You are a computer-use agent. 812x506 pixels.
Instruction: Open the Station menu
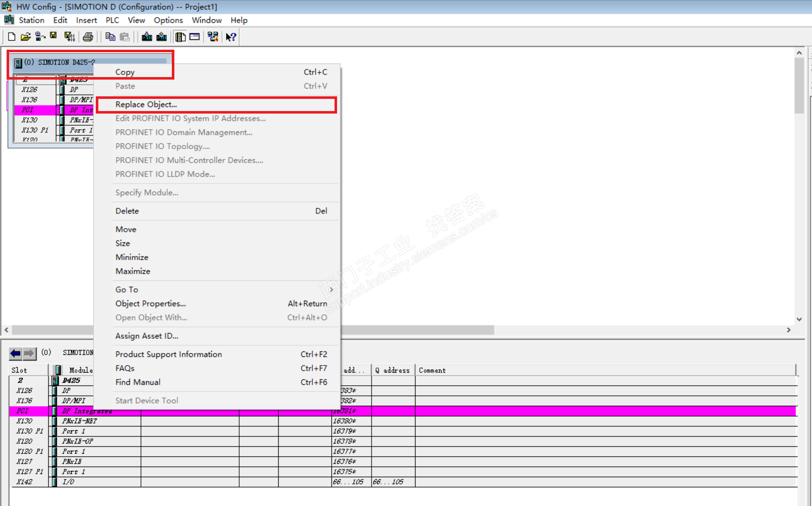[31, 20]
